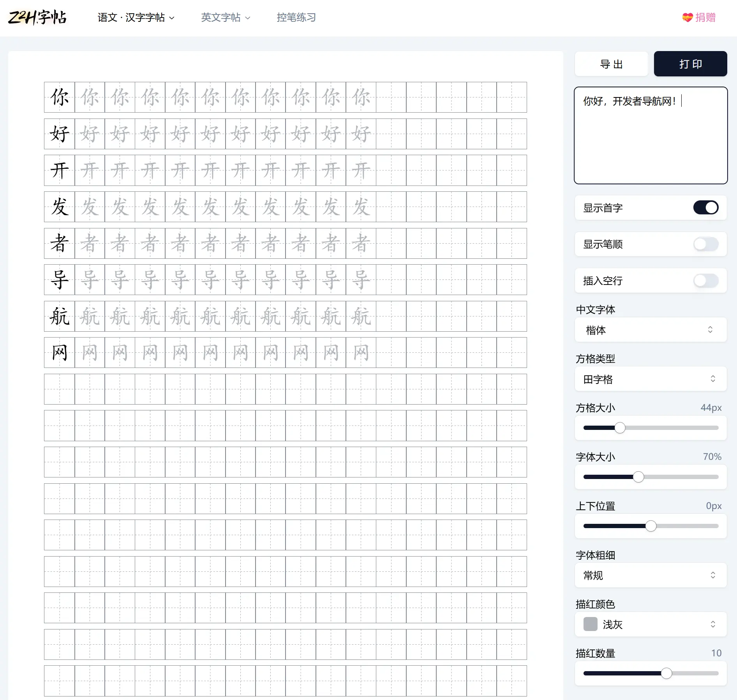Click inside the practice text input area
This screenshot has width=737, height=700.
(650, 136)
